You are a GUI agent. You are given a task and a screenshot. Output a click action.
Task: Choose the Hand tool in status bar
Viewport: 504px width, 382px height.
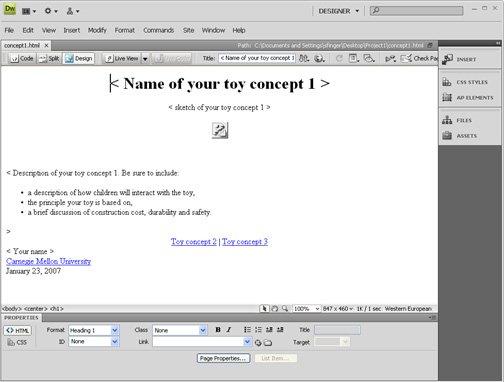(x=275, y=309)
